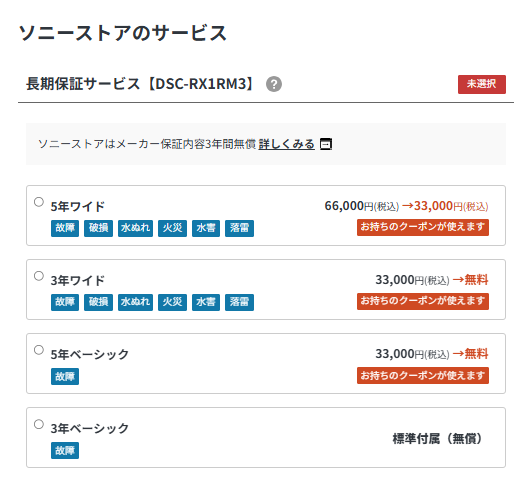The width and height of the screenshot is (528, 489).
Task: Click the 長期保証サービス【DSC-RX1RM3】 heading
Action: coord(140,84)
